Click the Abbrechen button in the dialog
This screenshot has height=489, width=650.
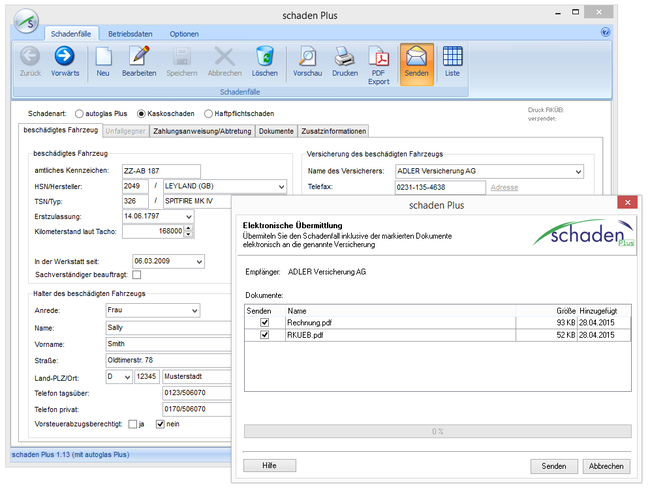click(606, 466)
